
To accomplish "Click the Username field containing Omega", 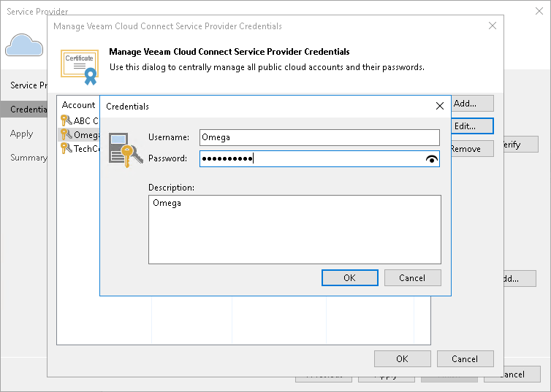I will coord(319,137).
